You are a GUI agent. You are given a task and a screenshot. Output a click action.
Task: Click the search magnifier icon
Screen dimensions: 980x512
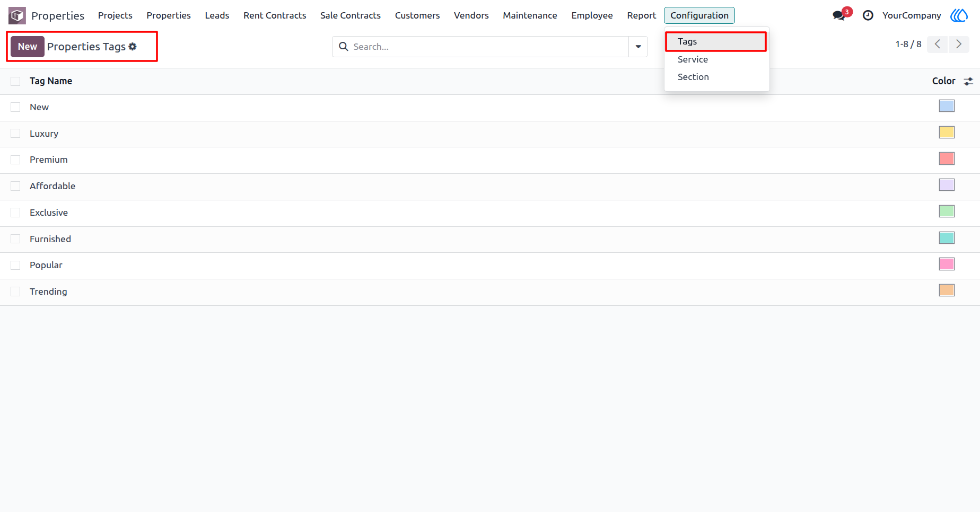[344, 47]
